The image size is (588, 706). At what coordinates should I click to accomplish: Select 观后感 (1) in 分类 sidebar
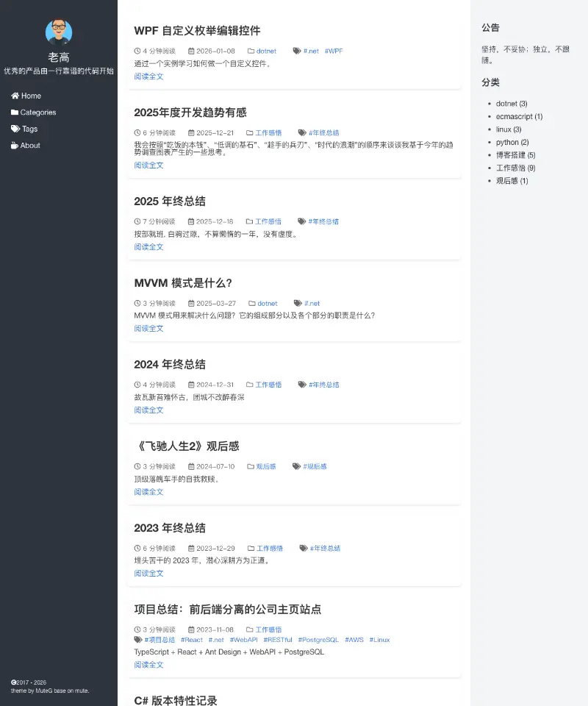512,181
